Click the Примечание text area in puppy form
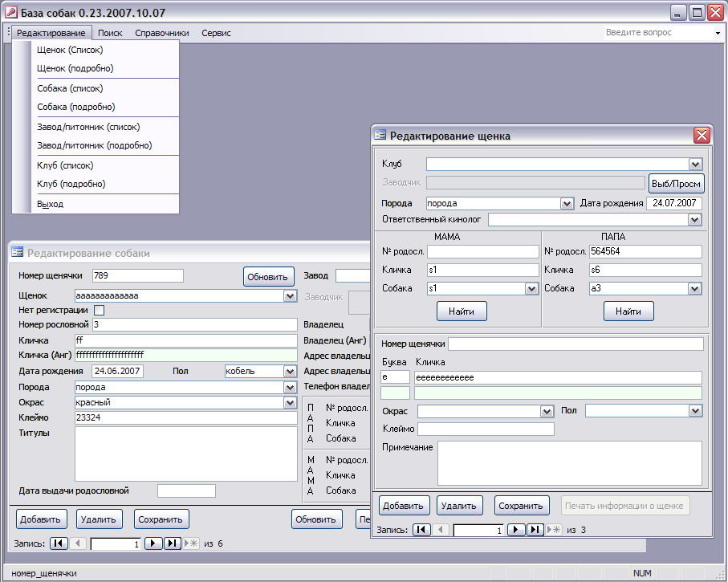 tap(570, 463)
